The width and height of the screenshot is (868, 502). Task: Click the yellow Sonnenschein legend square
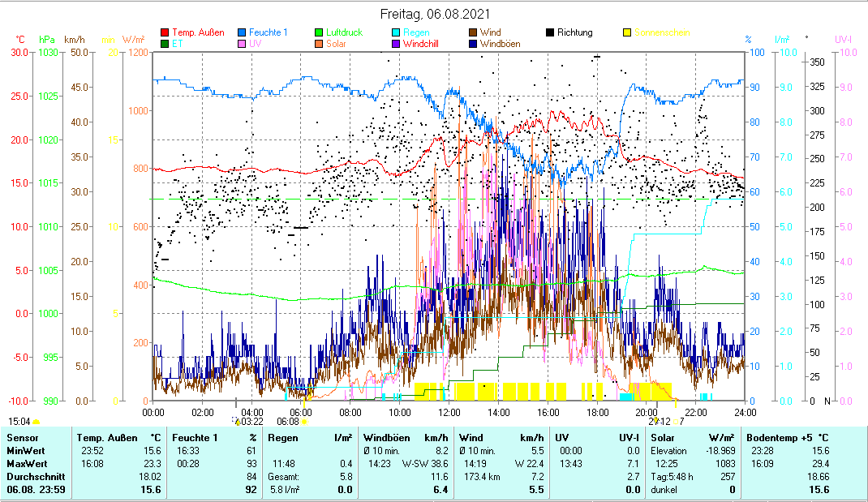626,33
